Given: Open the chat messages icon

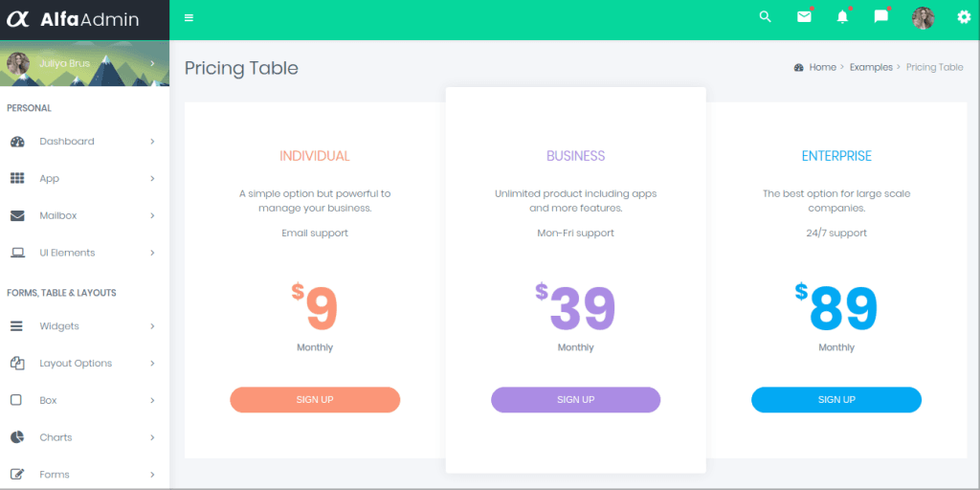Looking at the screenshot, I should tap(881, 17).
